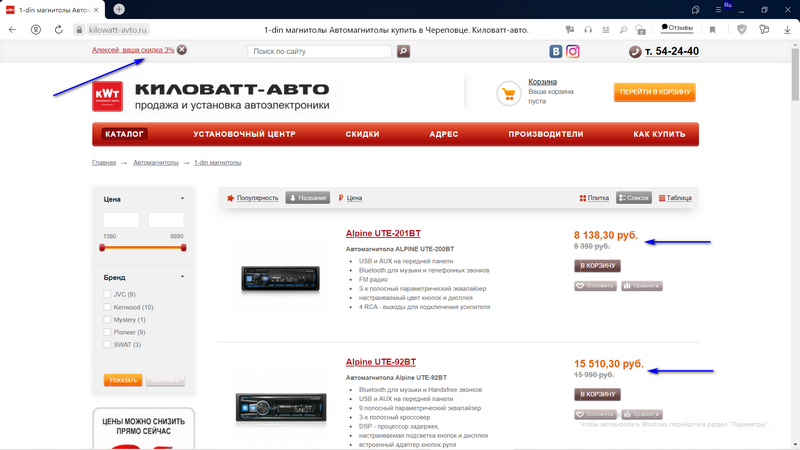Open the shield protection icon
The image size is (800, 450).
742,30
